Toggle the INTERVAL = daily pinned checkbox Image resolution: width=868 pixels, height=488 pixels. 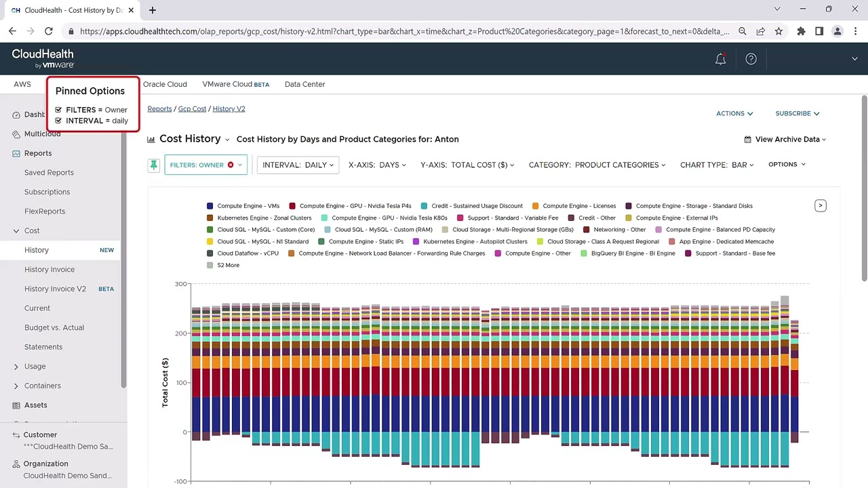click(x=58, y=121)
